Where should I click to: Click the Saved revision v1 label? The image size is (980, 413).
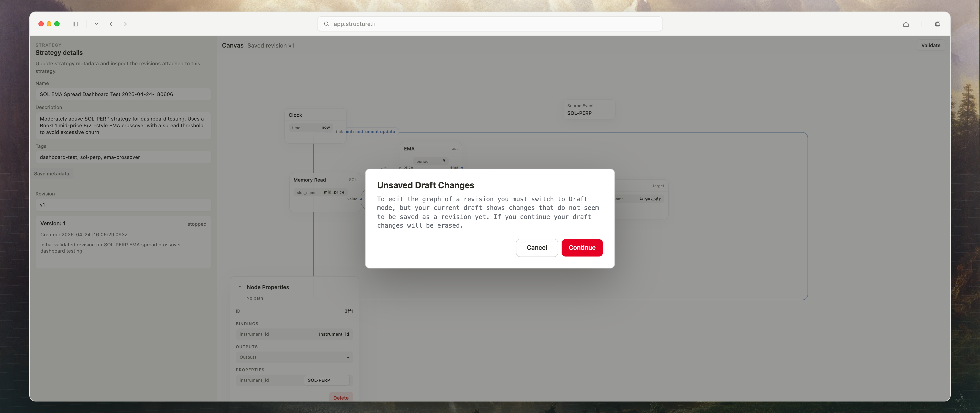(270, 46)
